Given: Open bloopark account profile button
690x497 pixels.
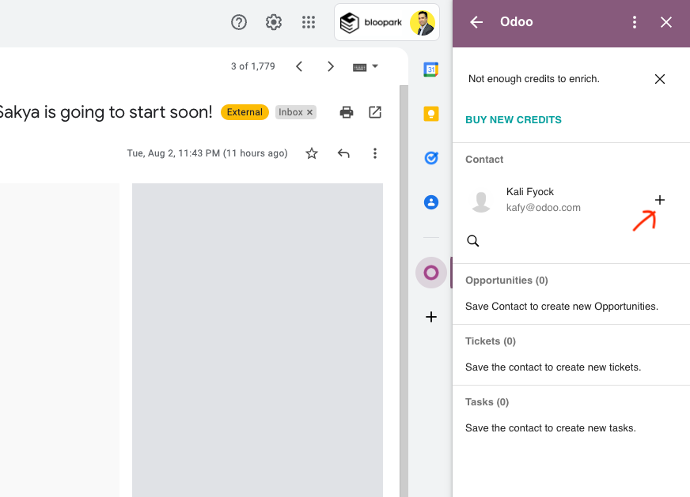Looking at the screenshot, I should tap(387, 22).
